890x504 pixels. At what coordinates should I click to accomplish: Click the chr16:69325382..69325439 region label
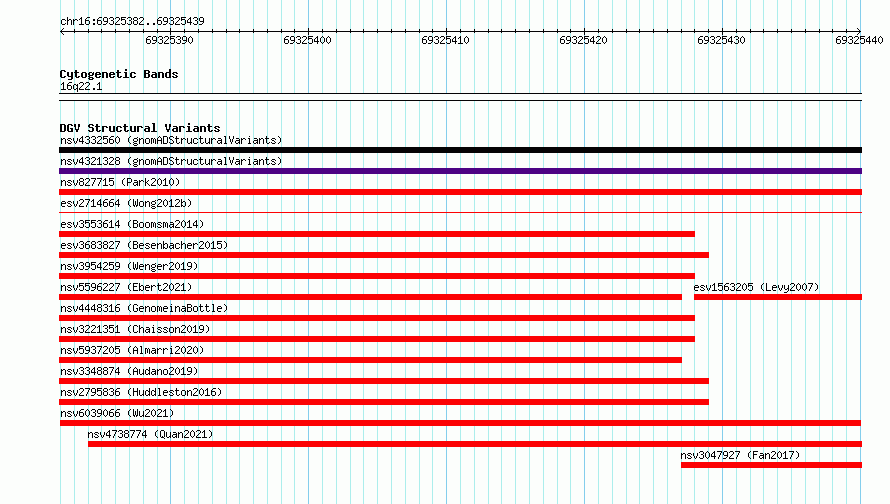coord(132,21)
